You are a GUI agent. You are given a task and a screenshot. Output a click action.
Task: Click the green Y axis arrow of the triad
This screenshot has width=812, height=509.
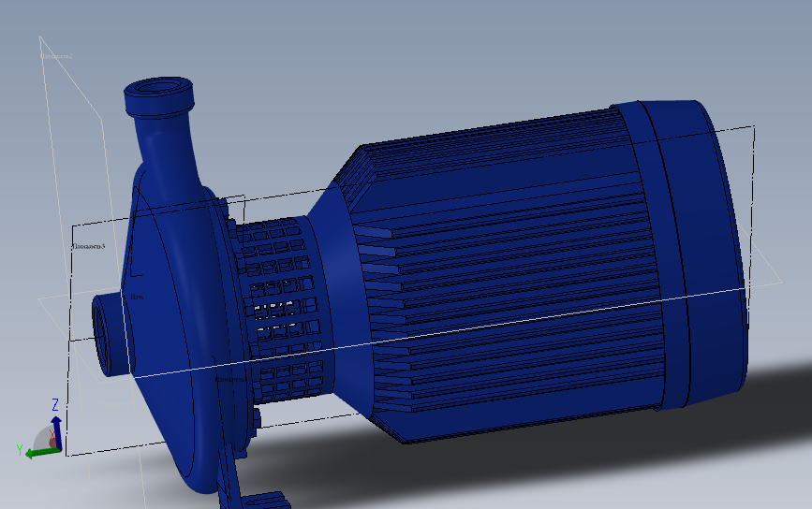(x=42, y=453)
